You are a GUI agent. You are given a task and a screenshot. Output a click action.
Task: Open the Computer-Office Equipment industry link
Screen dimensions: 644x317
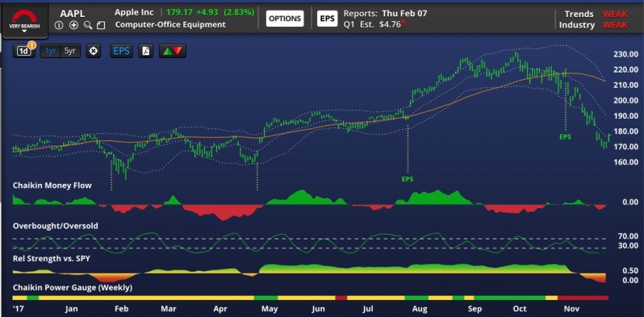[170, 25]
